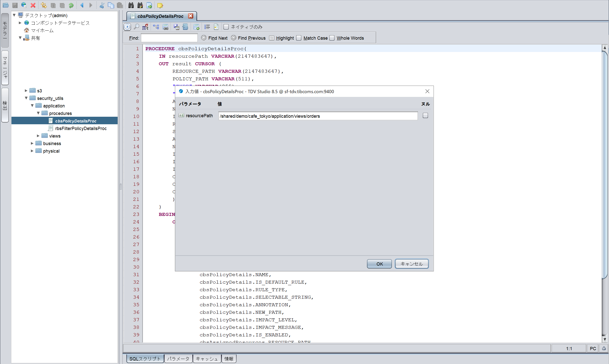Click the collapse-all minus icon
The width and height of the screenshot is (609, 364).
click(x=62, y=5)
